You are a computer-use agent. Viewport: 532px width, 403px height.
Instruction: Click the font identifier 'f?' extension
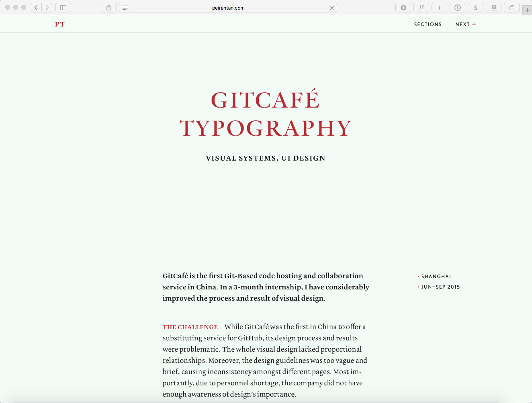point(421,8)
